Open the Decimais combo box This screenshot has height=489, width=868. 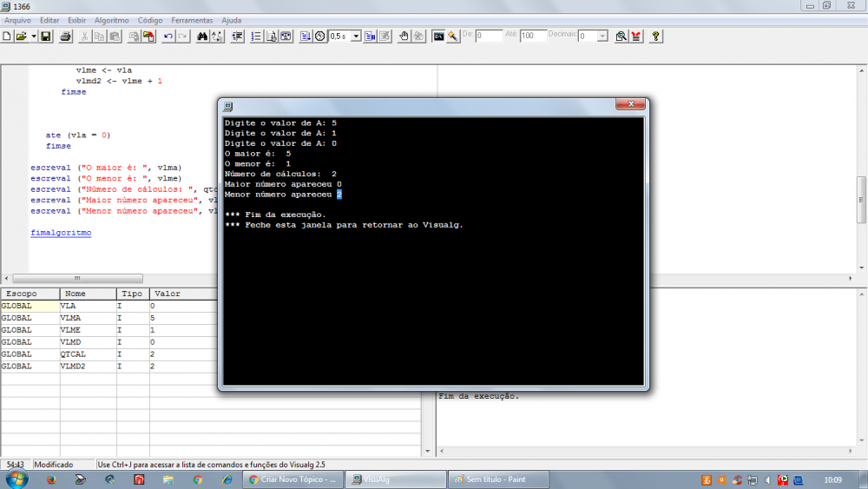(x=604, y=36)
